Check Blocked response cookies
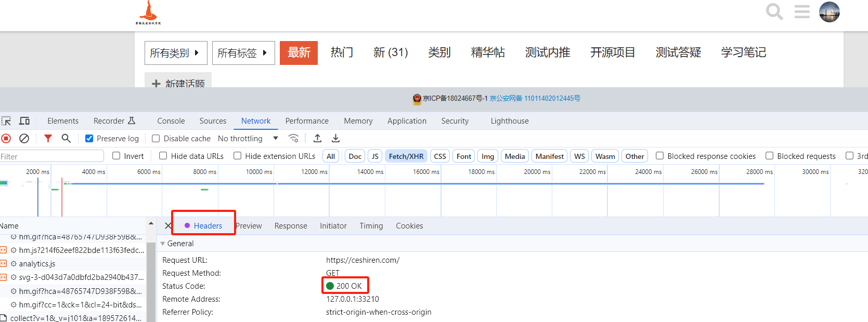The width and height of the screenshot is (868, 322). pyautogui.click(x=660, y=156)
